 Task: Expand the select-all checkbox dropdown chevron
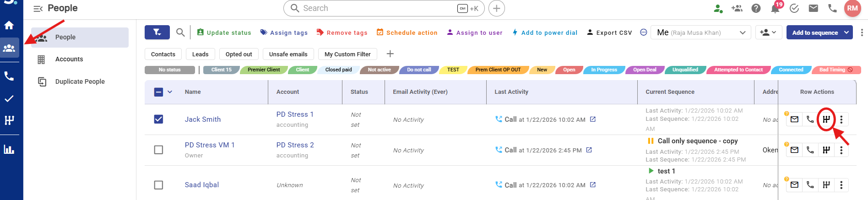point(170,92)
